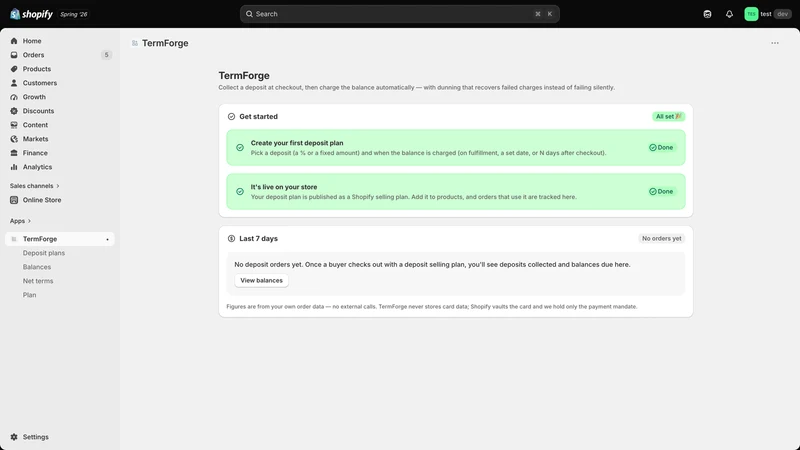Select TermForge in the sidebar

[x=60, y=239]
